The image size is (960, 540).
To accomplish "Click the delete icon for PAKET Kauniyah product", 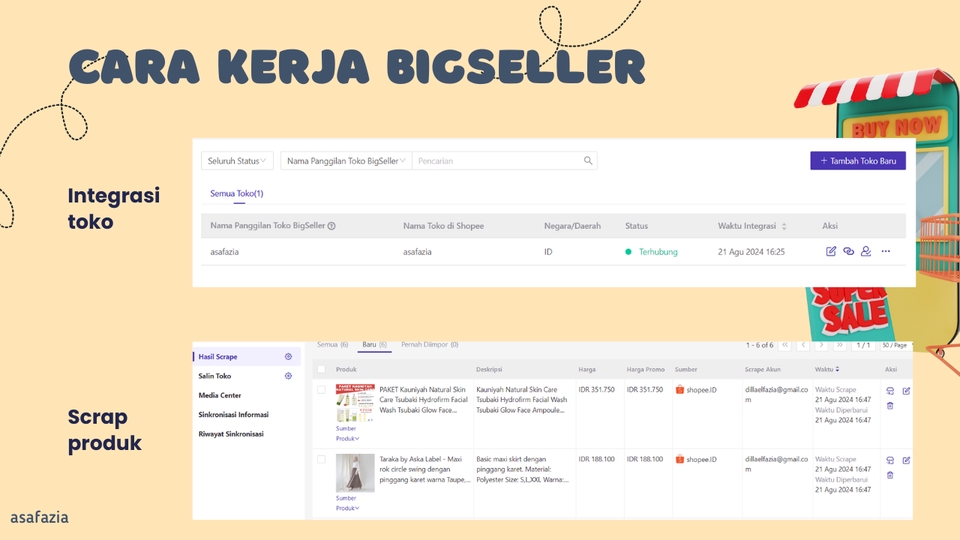I will 890,405.
